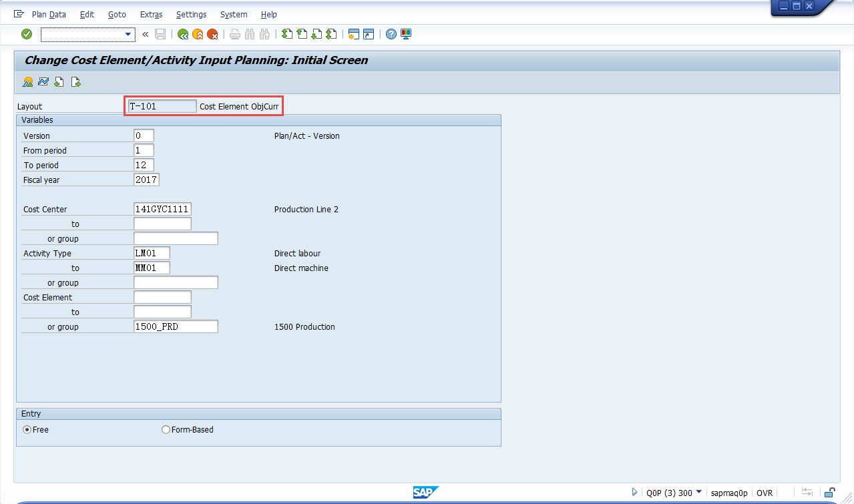The image size is (854, 504).
Task: Click the '1500 Production' description text
Action: pyautogui.click(x=304, y=326)
